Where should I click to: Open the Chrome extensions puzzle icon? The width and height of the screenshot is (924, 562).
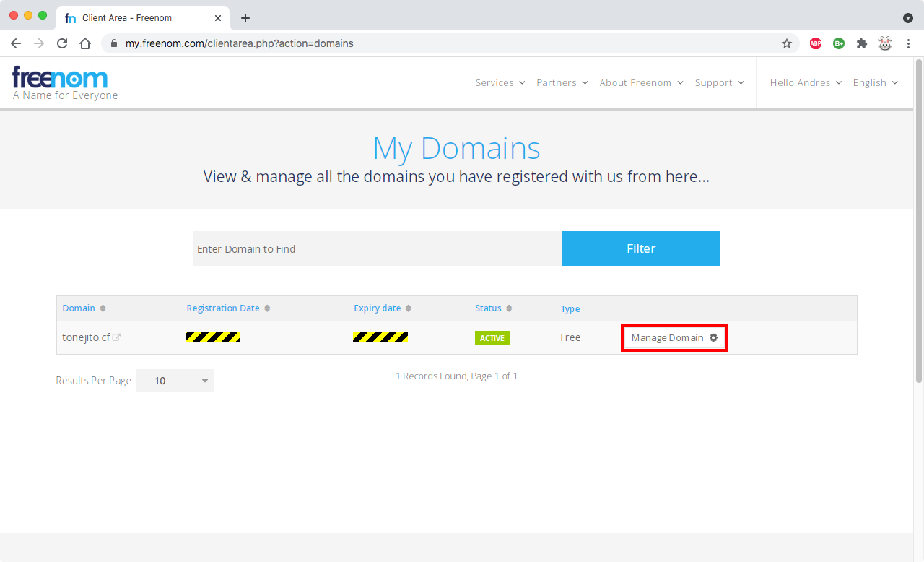tap(861, 43)
